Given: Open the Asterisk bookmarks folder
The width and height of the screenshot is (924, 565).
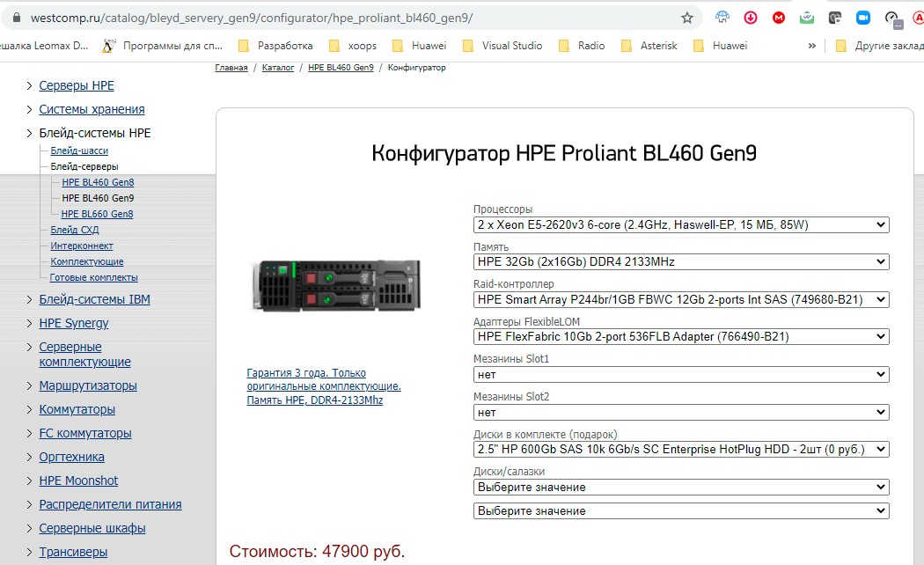Looking at the screenshot, I should coord(649,46).
